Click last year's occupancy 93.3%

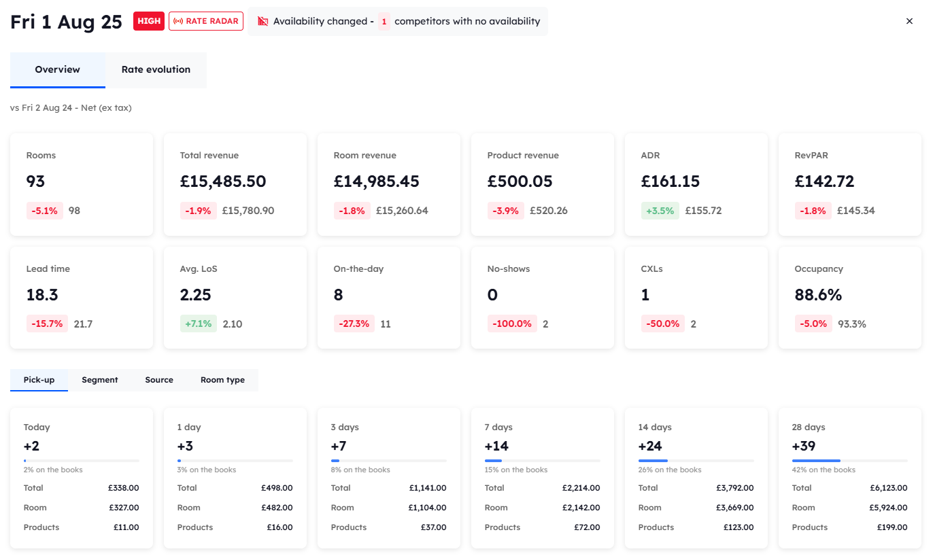pyautogui.click(x=852, y=324)
